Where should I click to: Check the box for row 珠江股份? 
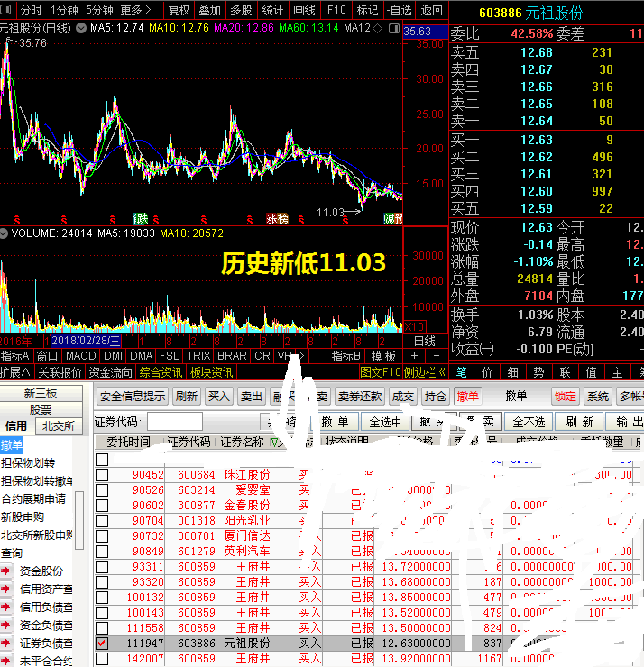[102, 475]
